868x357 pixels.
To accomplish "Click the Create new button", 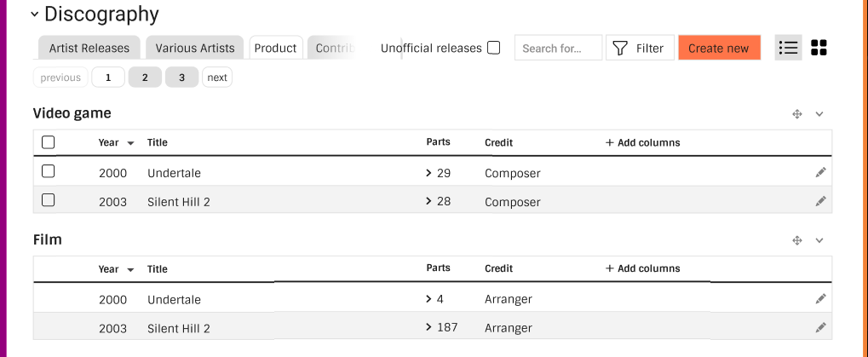I will coord(719,49).
